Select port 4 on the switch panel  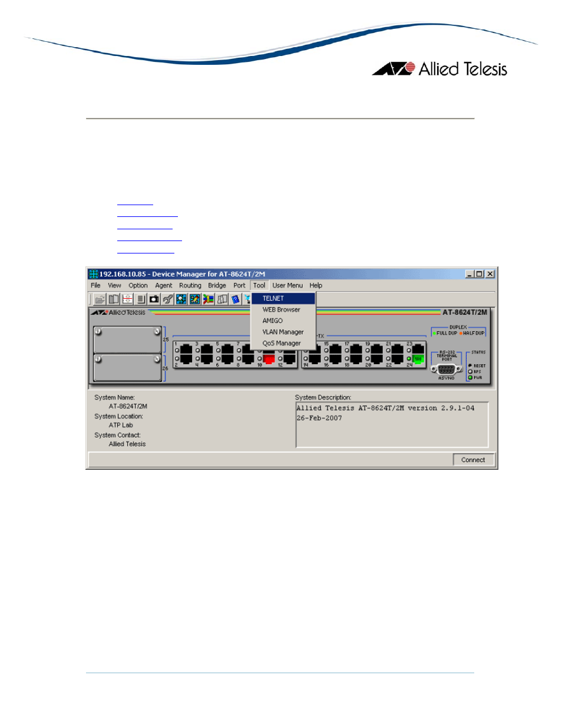[207, 359]
